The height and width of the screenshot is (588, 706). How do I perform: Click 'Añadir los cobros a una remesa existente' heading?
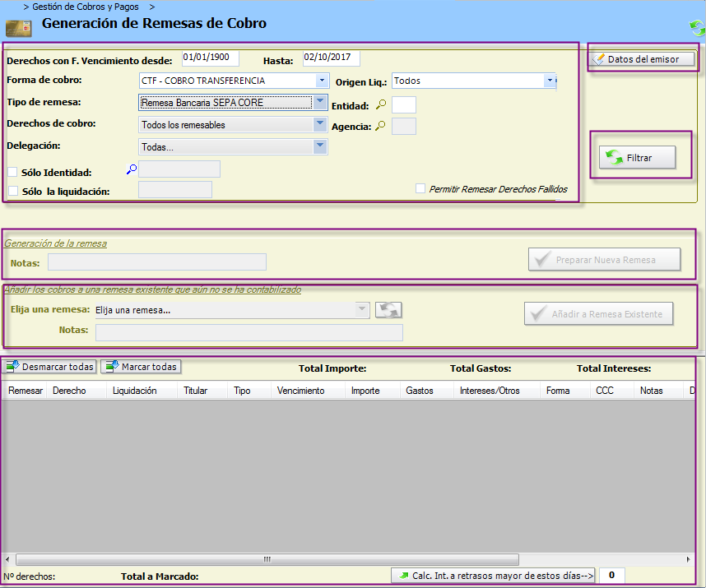[x=152, y=289]
